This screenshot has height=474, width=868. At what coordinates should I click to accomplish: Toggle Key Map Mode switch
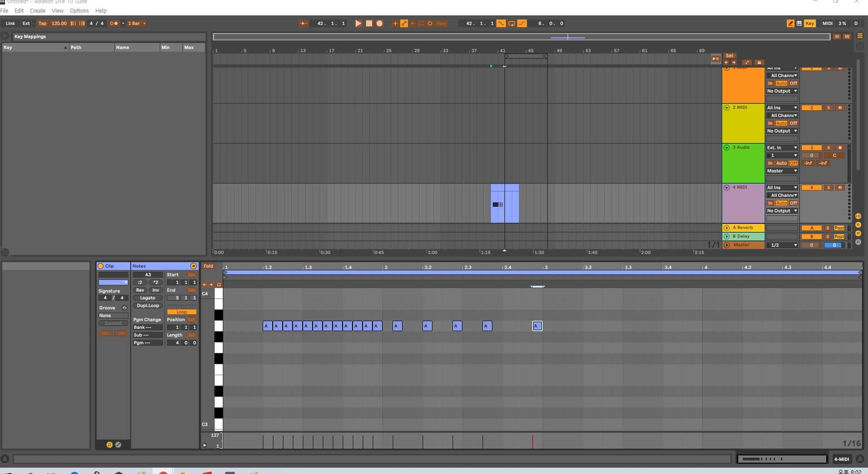pos(810,23)
